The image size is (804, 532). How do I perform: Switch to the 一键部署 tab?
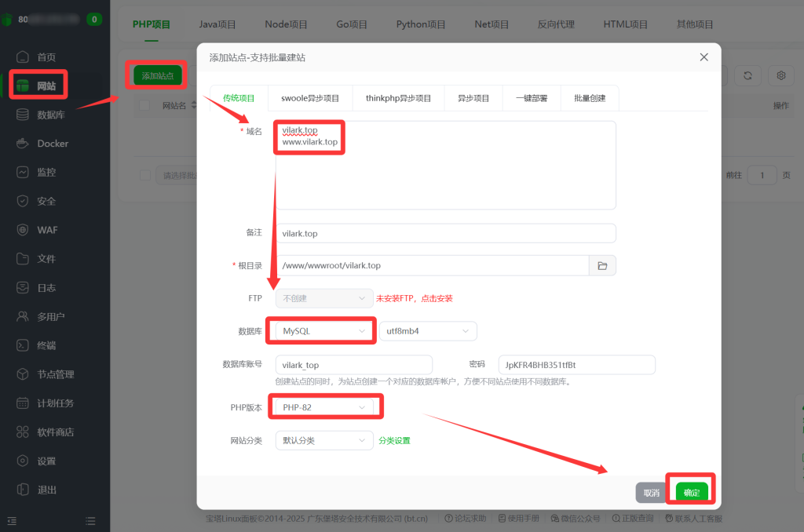tap(532, 97)
